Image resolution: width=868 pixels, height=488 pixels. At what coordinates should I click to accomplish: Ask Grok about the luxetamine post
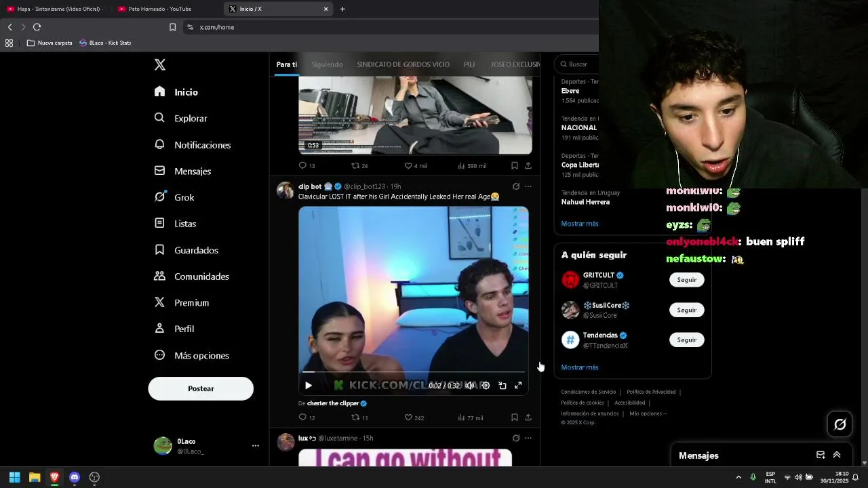point(516,438)
